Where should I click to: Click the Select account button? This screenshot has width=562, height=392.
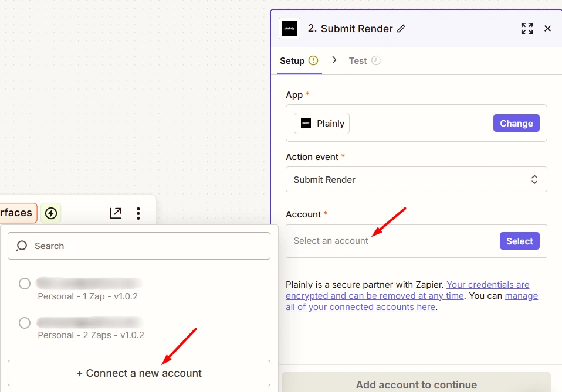point(519,241)
